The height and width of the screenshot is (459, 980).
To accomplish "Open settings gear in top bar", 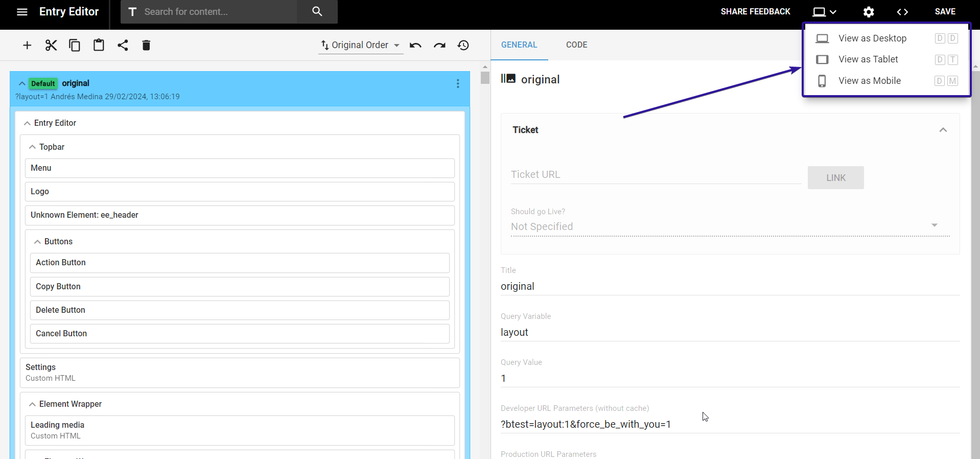I will click(868, 12).
